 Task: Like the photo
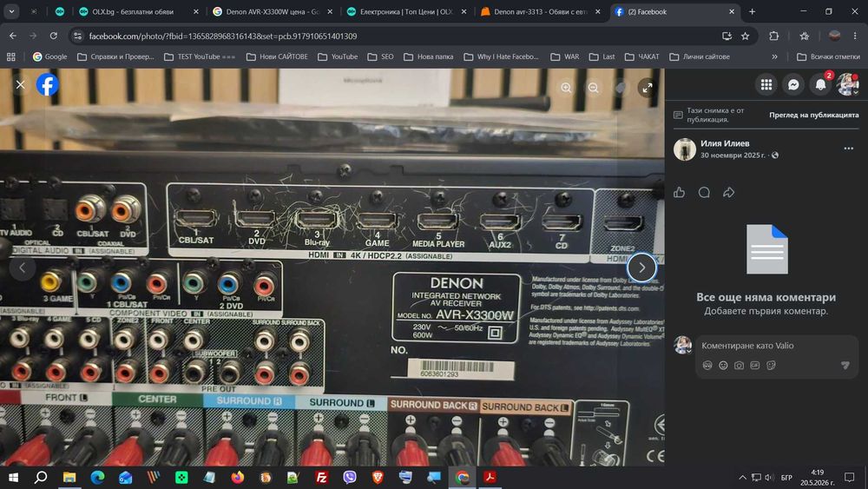tap(680, 192)
